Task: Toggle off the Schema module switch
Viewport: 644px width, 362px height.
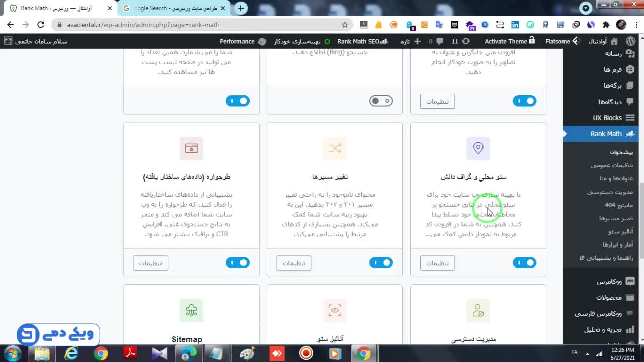Action: (x=237, y=262)
